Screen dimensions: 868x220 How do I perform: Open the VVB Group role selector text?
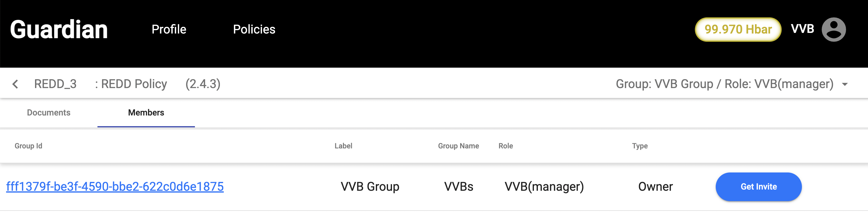coord(724,84)
